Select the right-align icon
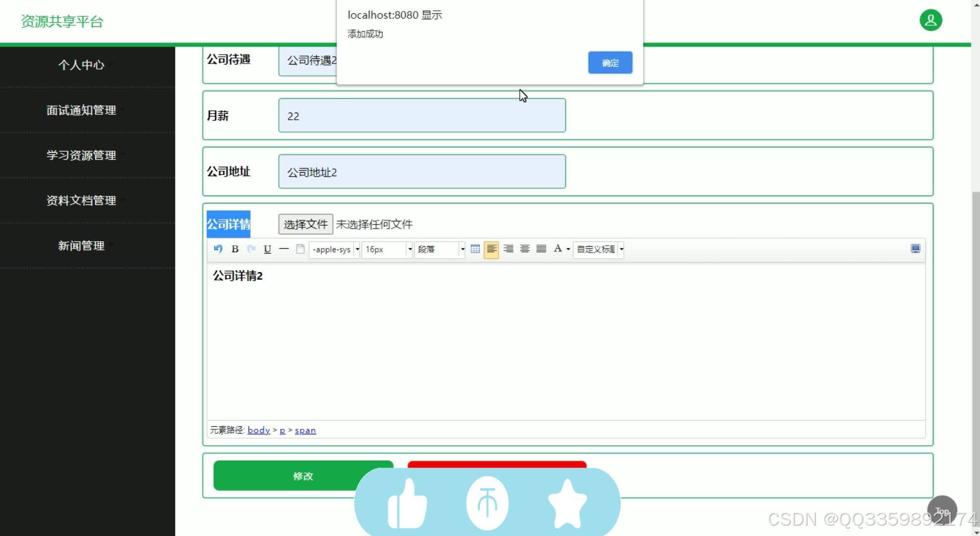 click(508, 249)
